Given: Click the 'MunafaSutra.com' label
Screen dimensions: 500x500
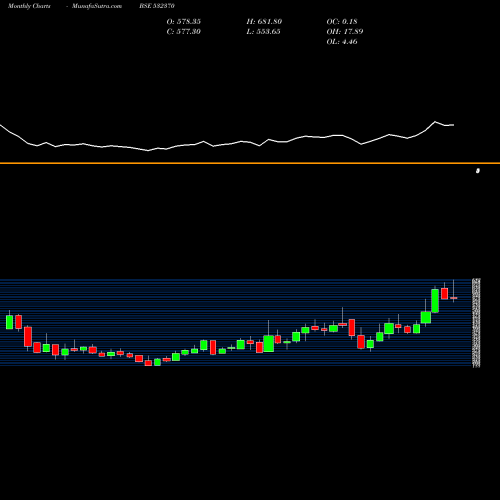Looking at the screenshot, I should pyautogui.click(x=97, y=6).
